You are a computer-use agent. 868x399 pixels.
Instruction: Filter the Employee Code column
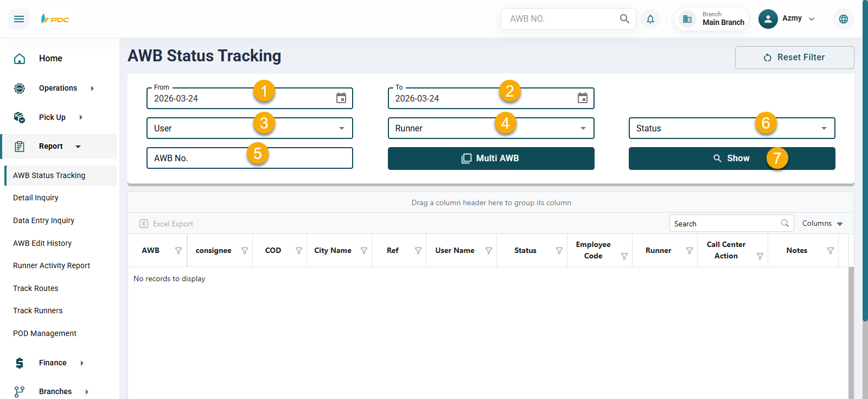point(624,256)
